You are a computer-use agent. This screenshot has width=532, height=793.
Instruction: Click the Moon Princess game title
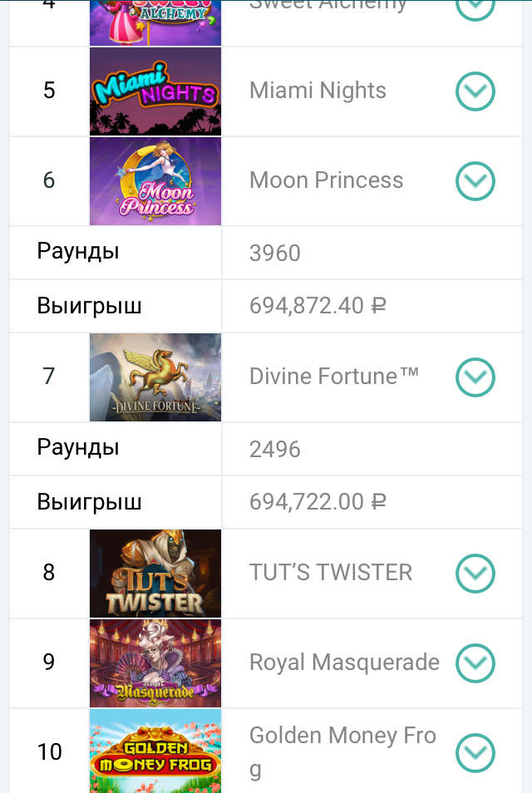pyautogui.click(x=326, y=180)
